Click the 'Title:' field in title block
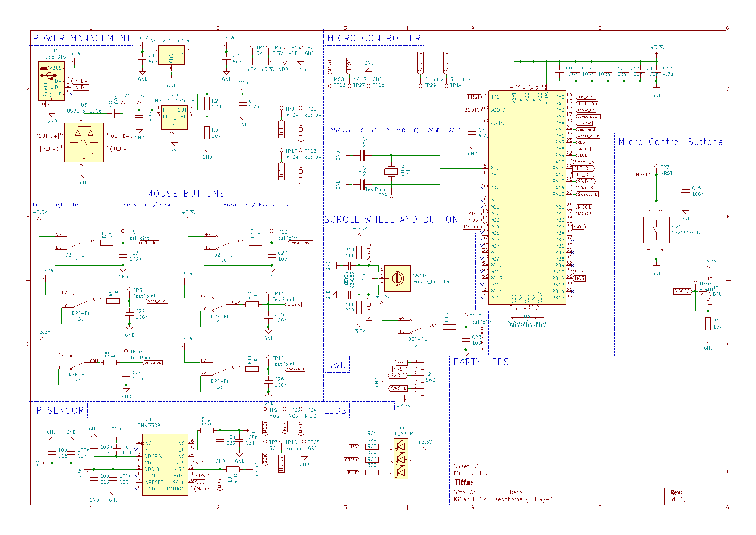 464,483
